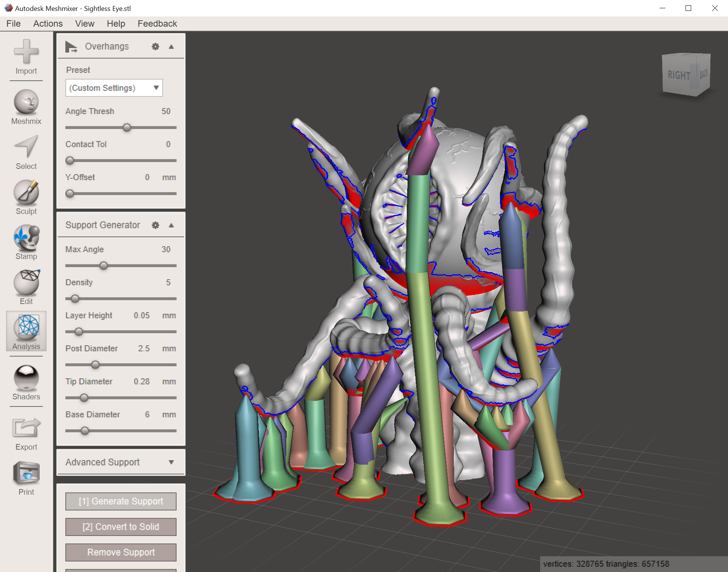Click the Tip Diameter slider handle
This screenshot has width=728, height=572.
[x=84, y=398]
